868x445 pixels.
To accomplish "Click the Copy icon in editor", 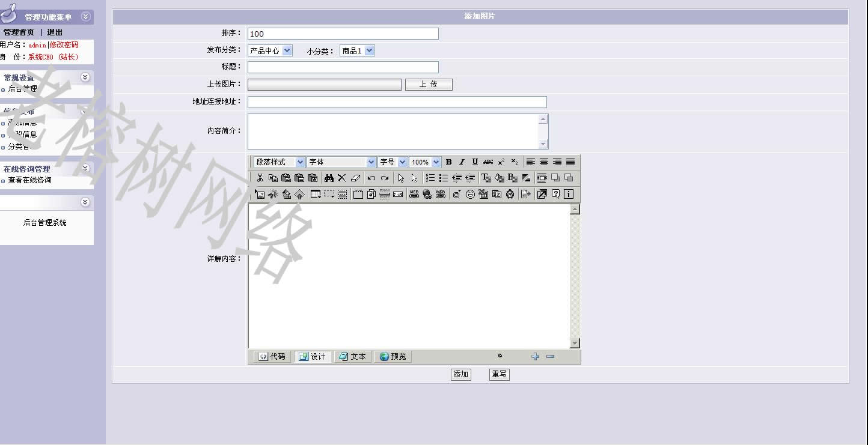I will coord(273,178).
